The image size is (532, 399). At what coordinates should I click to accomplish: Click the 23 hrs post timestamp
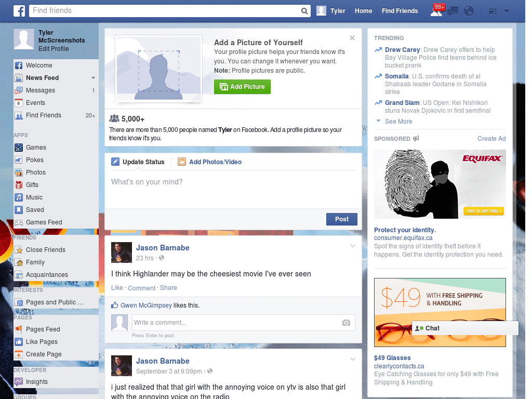(x=145, y=258)
